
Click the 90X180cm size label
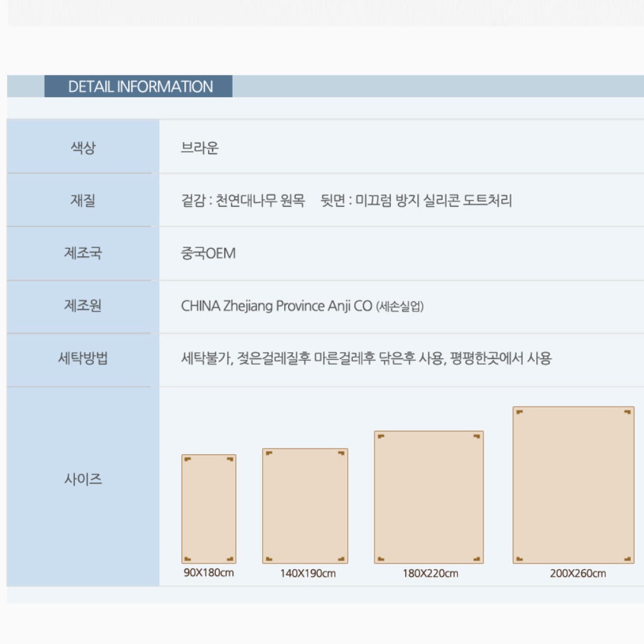tap(209, 572)
